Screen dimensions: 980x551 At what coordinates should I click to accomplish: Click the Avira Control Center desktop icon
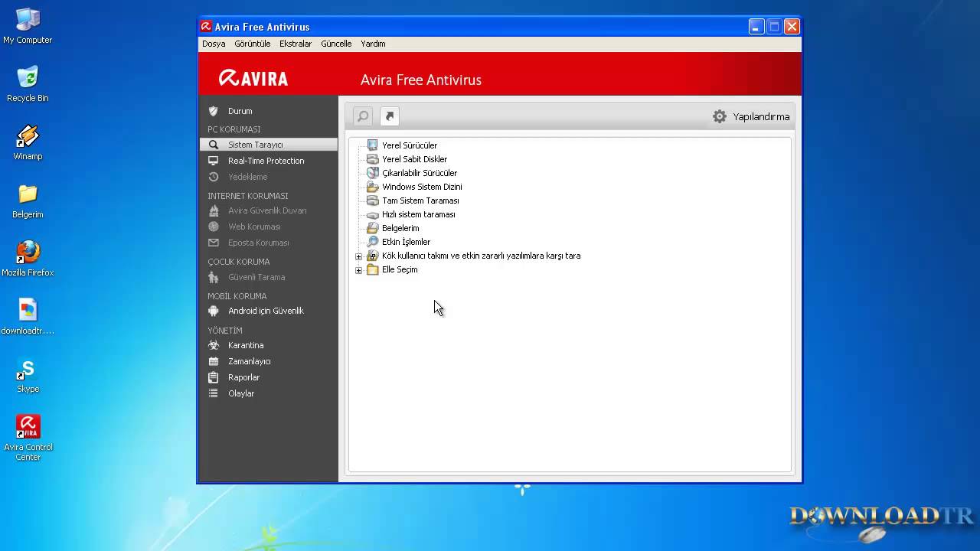(x=28, y=438)
